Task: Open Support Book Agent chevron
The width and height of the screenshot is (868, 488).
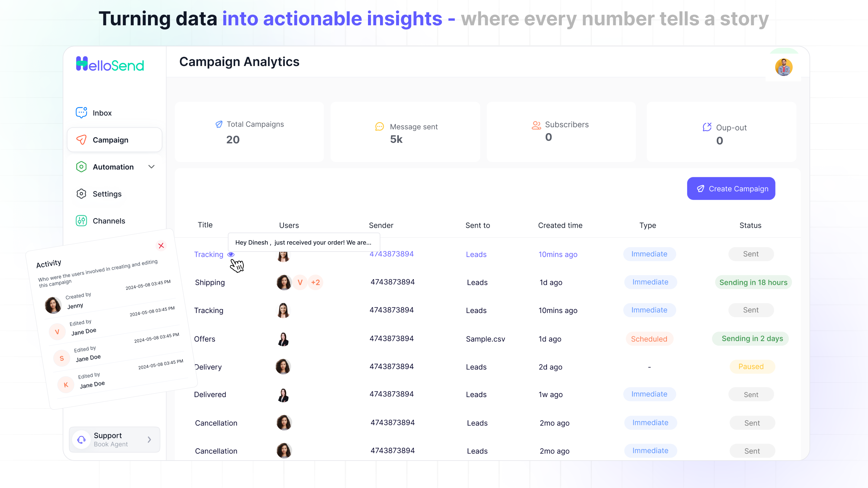Action: [x=149, y=440]
